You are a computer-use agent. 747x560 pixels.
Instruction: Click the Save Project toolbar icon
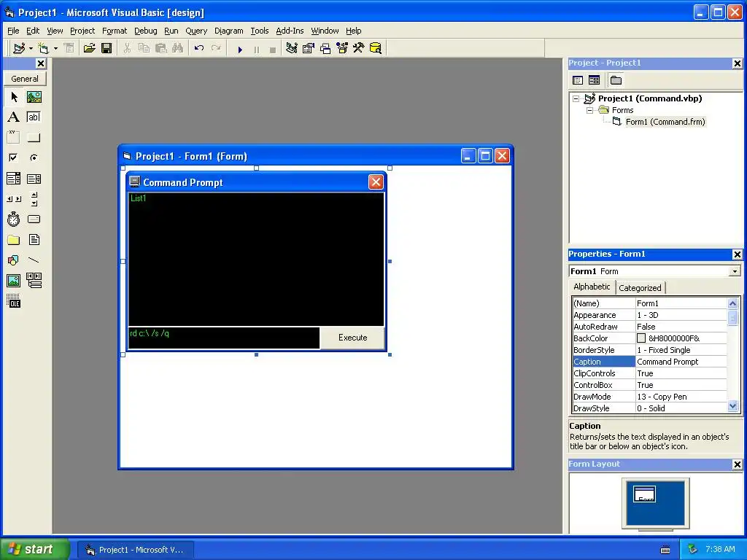[x=107, y=48]
